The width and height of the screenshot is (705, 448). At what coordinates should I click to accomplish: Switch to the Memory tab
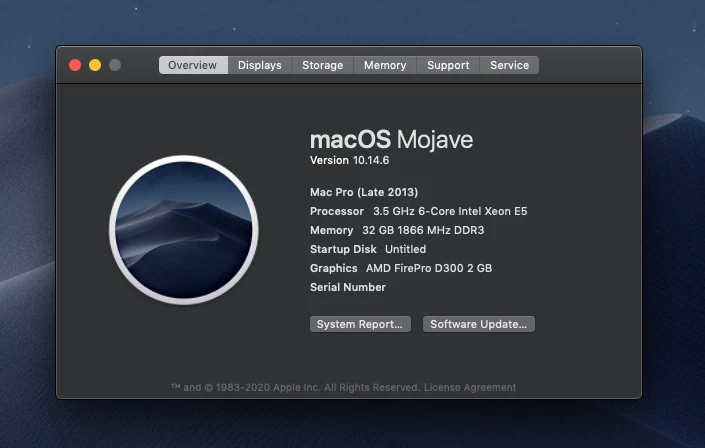pos(385,65)
